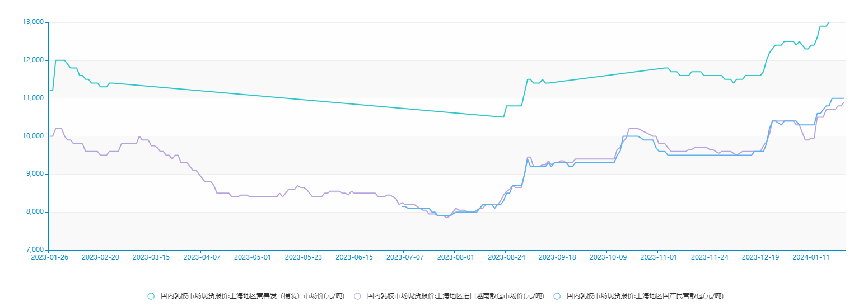Image resolution: width=868 pixels, height=306 pixels.
Task: Click the 2023-05-23 date on the x-axis
Action: pos(304,257)
